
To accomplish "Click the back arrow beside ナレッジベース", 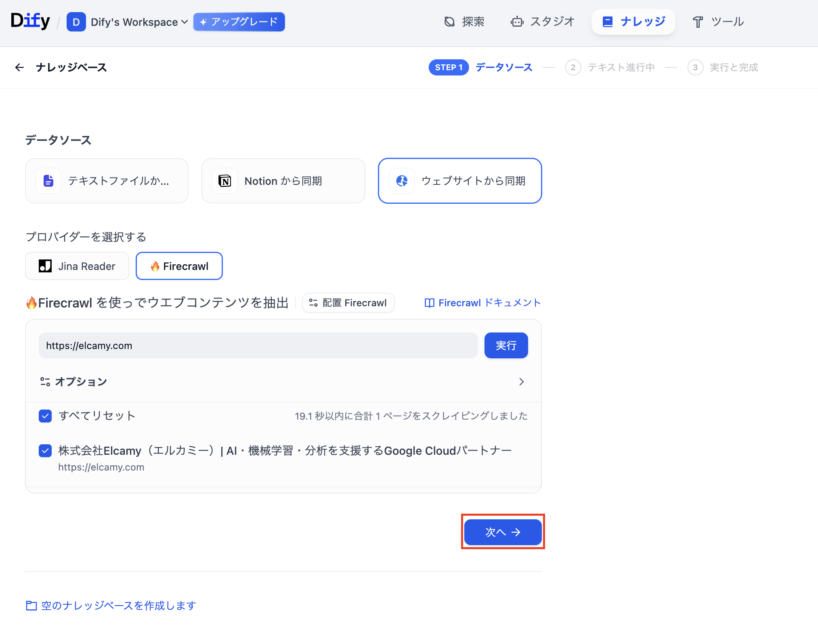I will click(x=19, y=67).
